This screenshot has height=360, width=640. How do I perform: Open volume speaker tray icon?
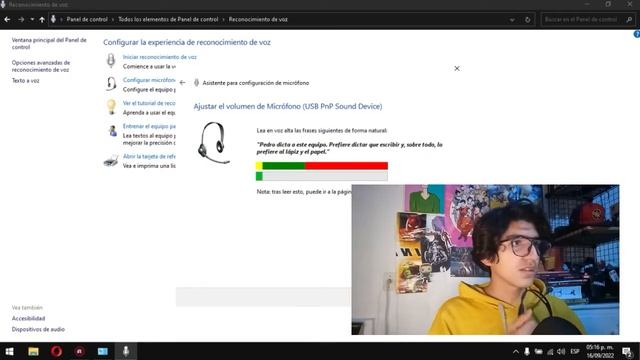(561, 351)
